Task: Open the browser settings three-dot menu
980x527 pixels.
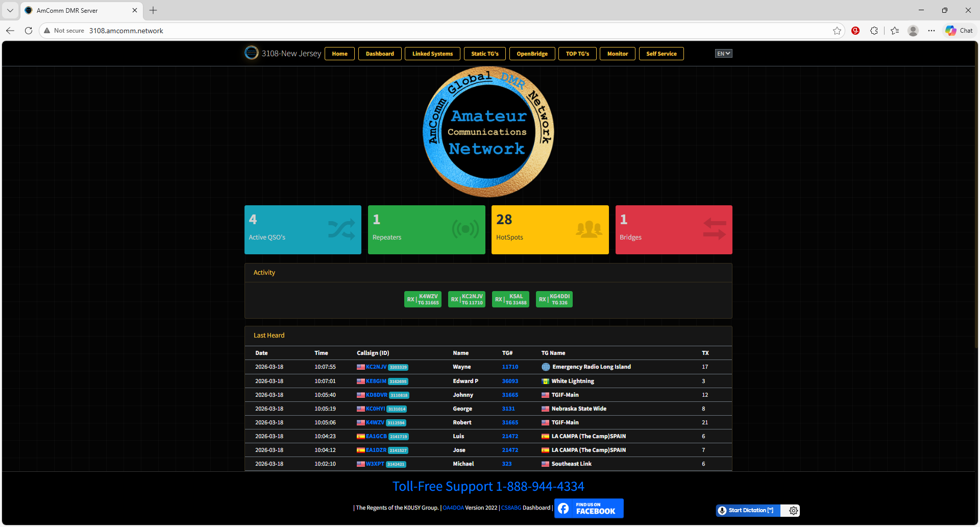Action: coord(932,31)
